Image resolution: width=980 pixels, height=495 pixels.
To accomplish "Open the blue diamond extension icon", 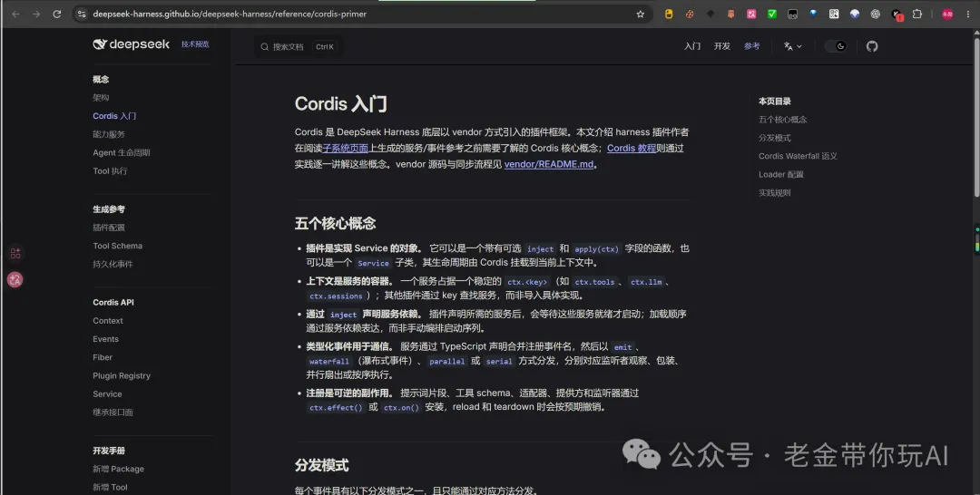I will (813, 14).
